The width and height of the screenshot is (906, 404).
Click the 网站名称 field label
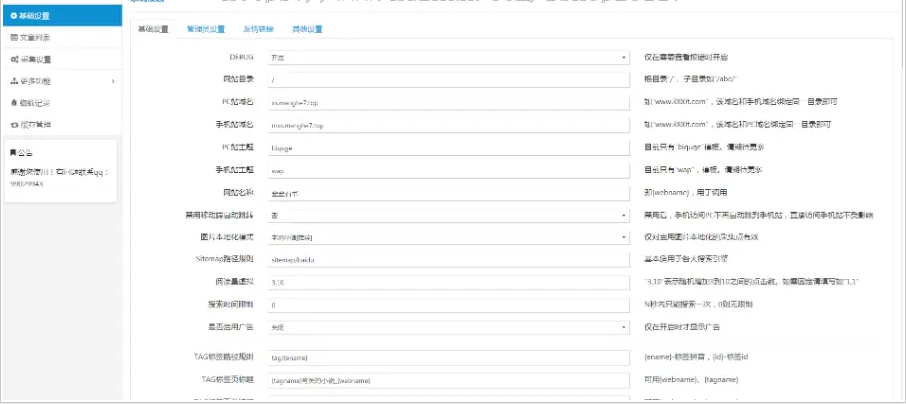click(239, 192)
